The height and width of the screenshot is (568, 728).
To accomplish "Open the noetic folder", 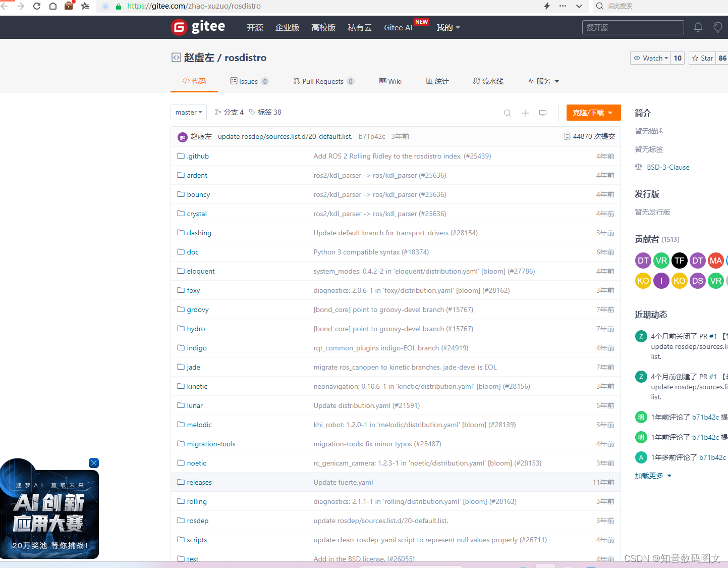I will [x=196, y=463].
